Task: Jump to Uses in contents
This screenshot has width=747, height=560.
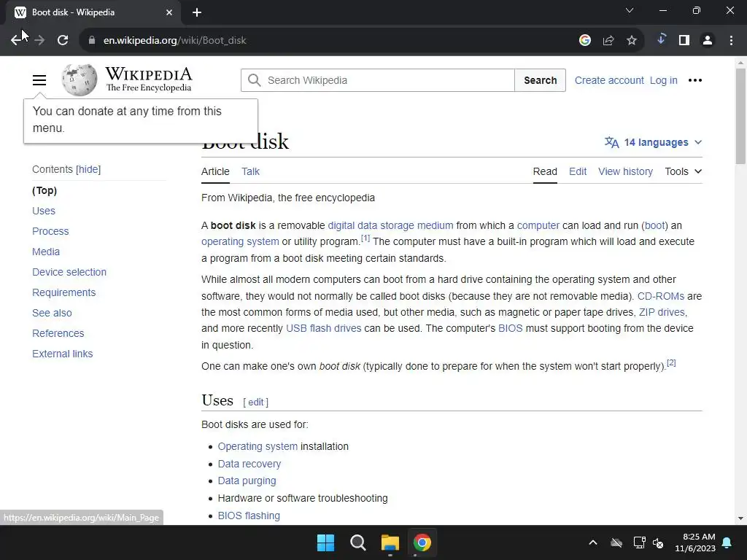Action: coord(44,211)
